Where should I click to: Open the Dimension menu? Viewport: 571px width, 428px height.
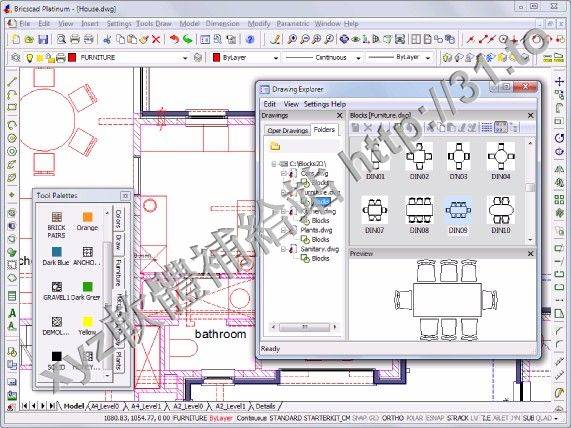(223, 24)
